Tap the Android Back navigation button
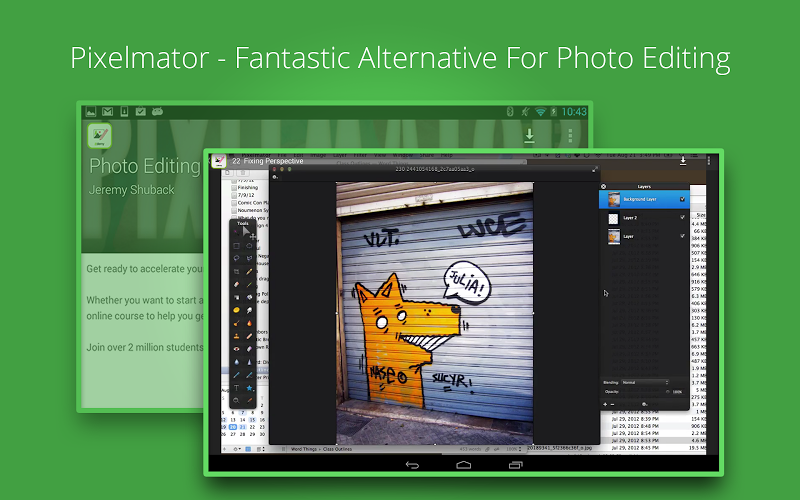800x500 pixels. click(x=412, y=464)
